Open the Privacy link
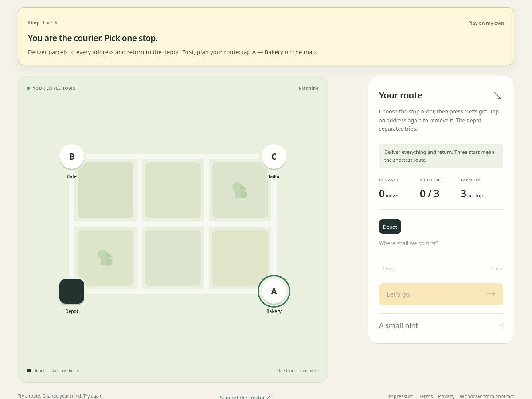The height and width of the screenshot is (399, 532). point(446,396)
